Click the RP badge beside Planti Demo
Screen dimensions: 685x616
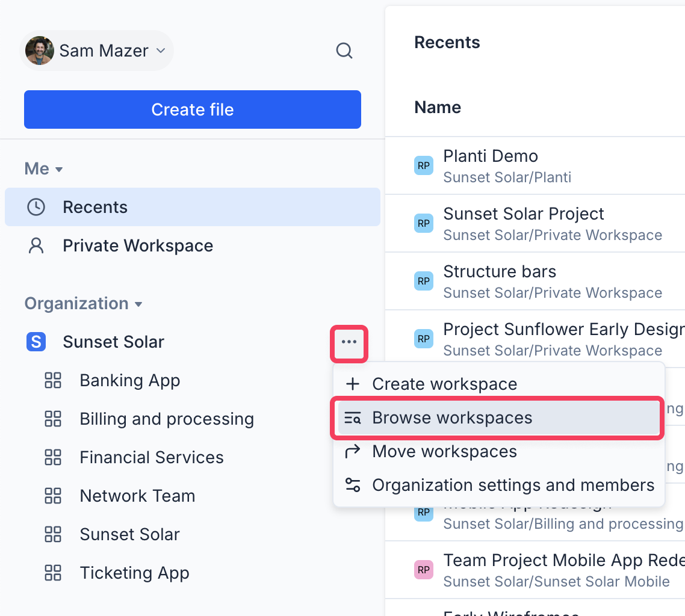(x=424, y=165)
